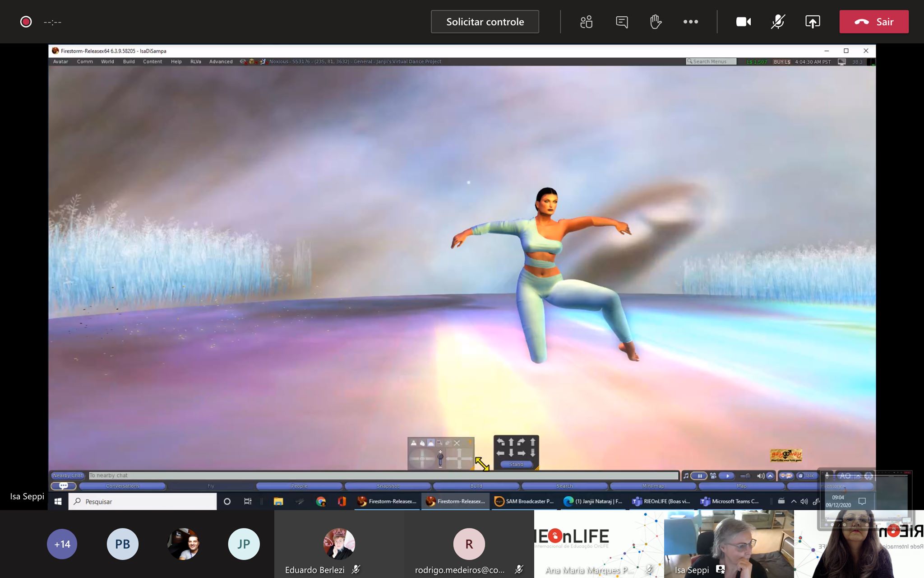Open the Mini-map toolbar button
924x578 pixels.
[653, 486]
